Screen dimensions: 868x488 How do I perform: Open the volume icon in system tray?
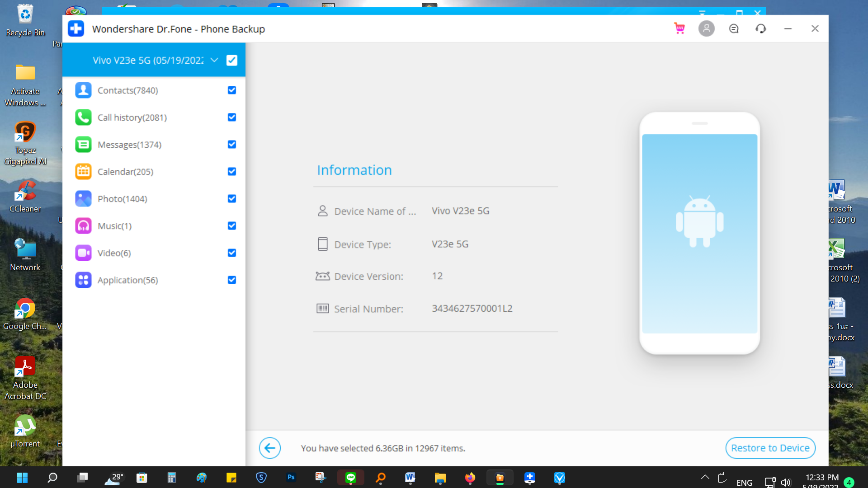pos(786,483)
